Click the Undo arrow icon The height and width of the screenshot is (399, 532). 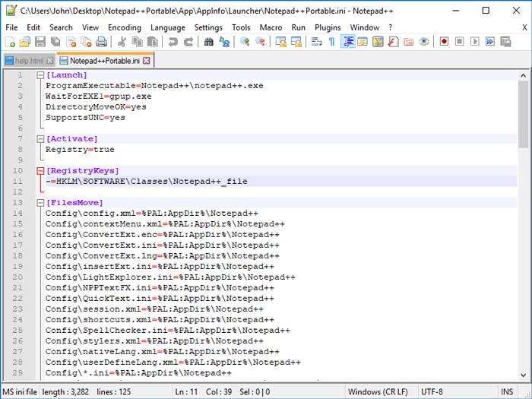click(x=173, y=42)
